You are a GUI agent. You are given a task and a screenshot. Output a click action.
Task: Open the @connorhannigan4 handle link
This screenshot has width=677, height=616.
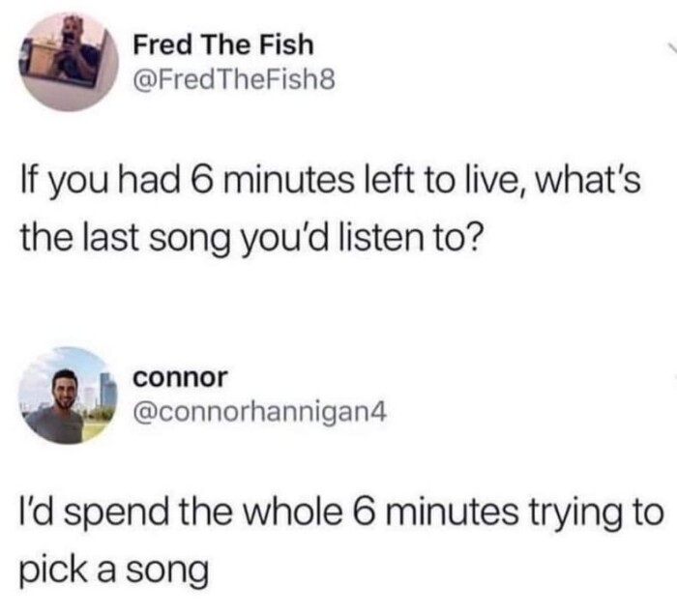click(260, 414)
